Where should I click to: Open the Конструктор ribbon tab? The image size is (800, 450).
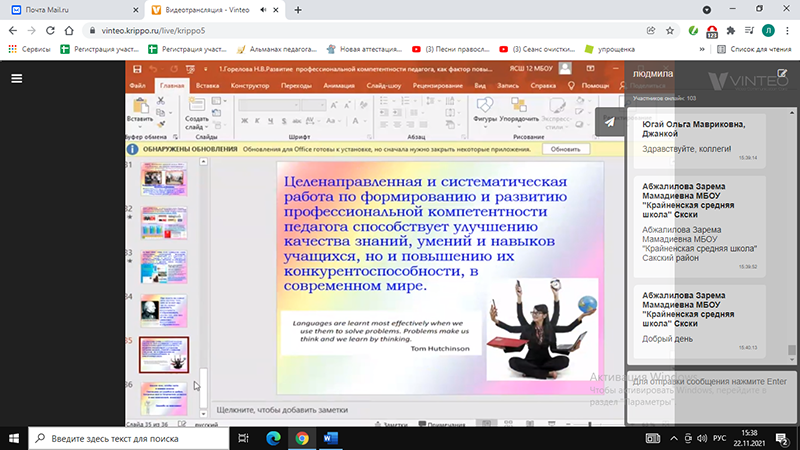click(250, 86)
